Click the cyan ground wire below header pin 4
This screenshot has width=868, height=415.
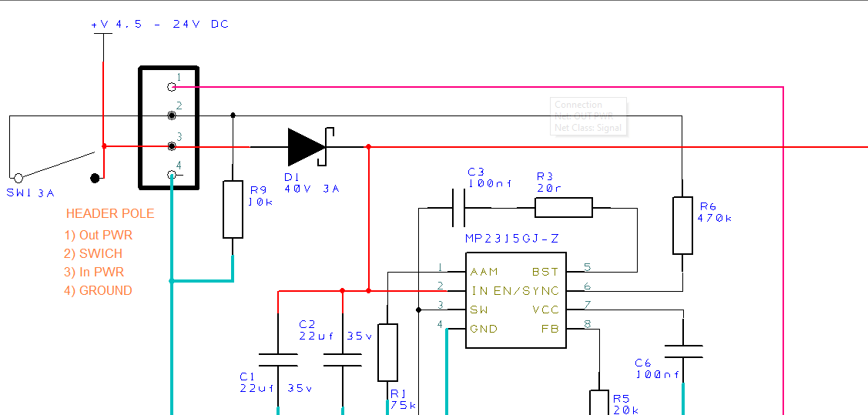173,293
